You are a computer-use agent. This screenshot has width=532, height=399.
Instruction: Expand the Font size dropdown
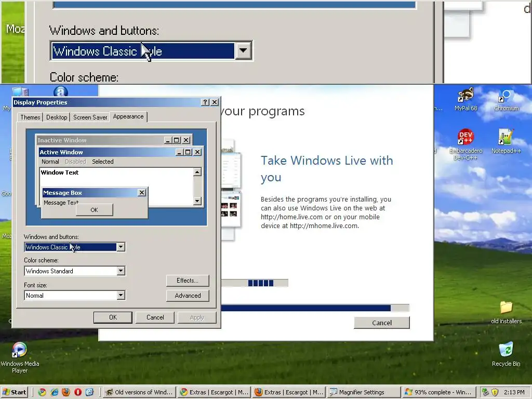[x=121, y=295]
